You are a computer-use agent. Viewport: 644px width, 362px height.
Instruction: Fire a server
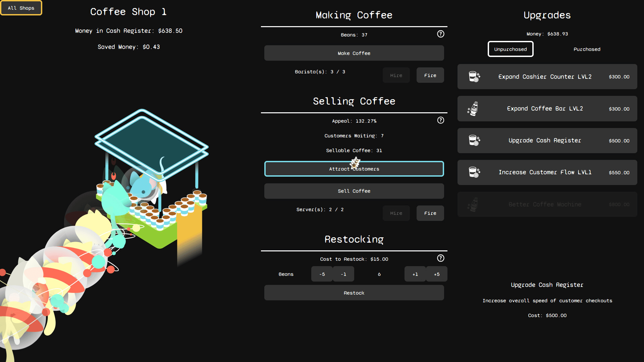point(430,213)
